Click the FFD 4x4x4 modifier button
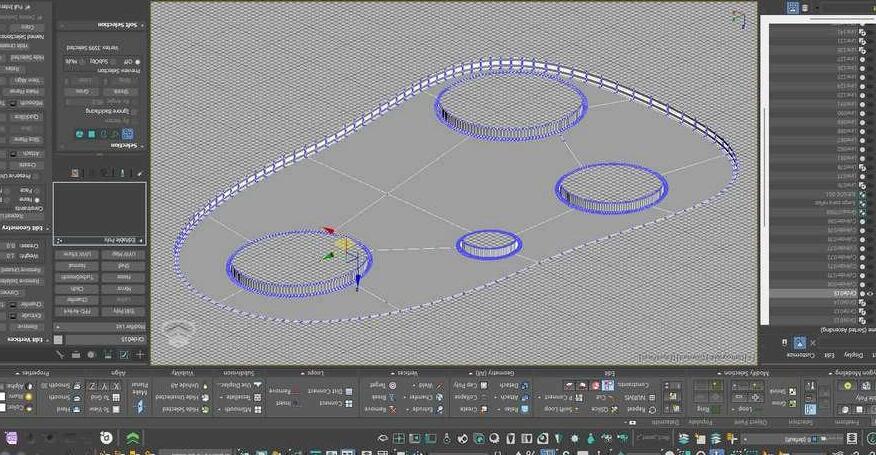Image resolution: width=876 pixels, height=455 pixels. coord(77,311)
